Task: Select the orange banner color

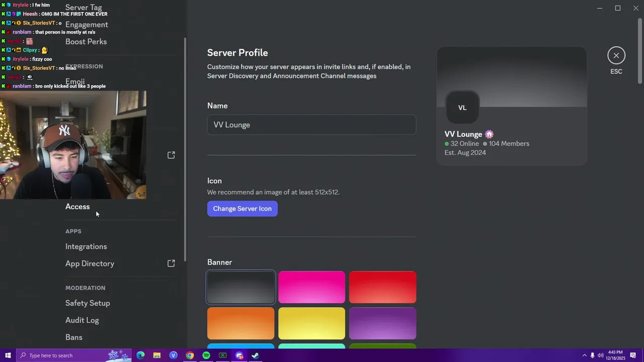Action: (240, 323)
